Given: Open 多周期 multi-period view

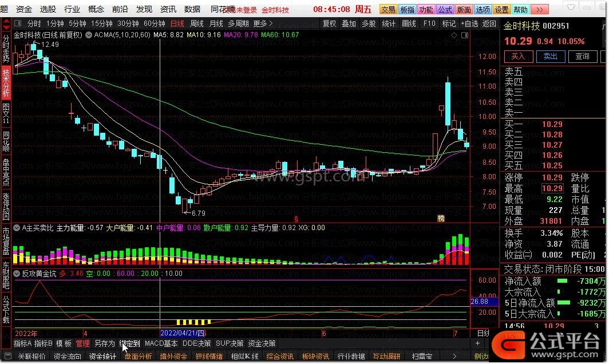Looking at the screenshot, I should [x=238, y=23].
